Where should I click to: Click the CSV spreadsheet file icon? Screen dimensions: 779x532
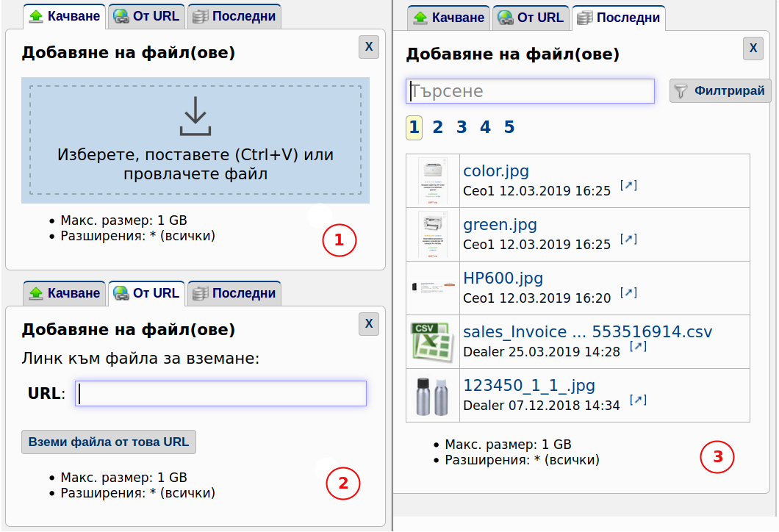point(431,342)
